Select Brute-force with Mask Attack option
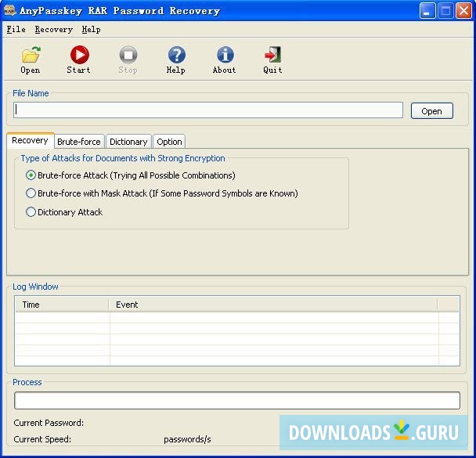The height and width of the screenshot is (458, 476). pyautogui.click(x=31, y=193)
